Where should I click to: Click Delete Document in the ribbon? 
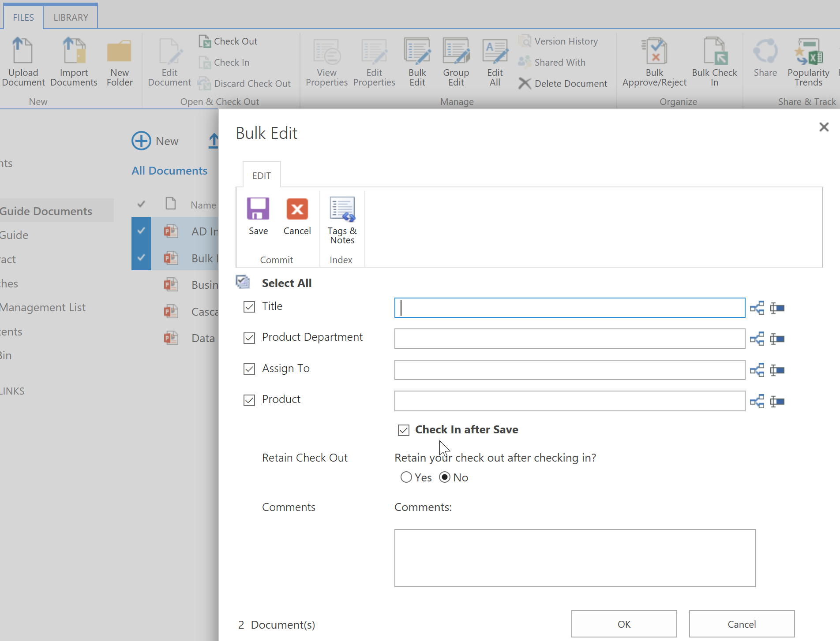tap(562, 83)
